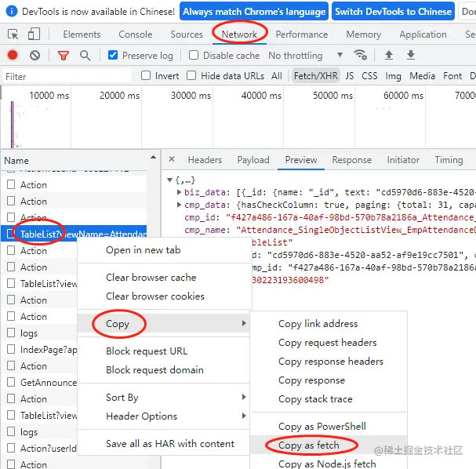
Task: Open the Copy submenu
Action: coord(164,323)
